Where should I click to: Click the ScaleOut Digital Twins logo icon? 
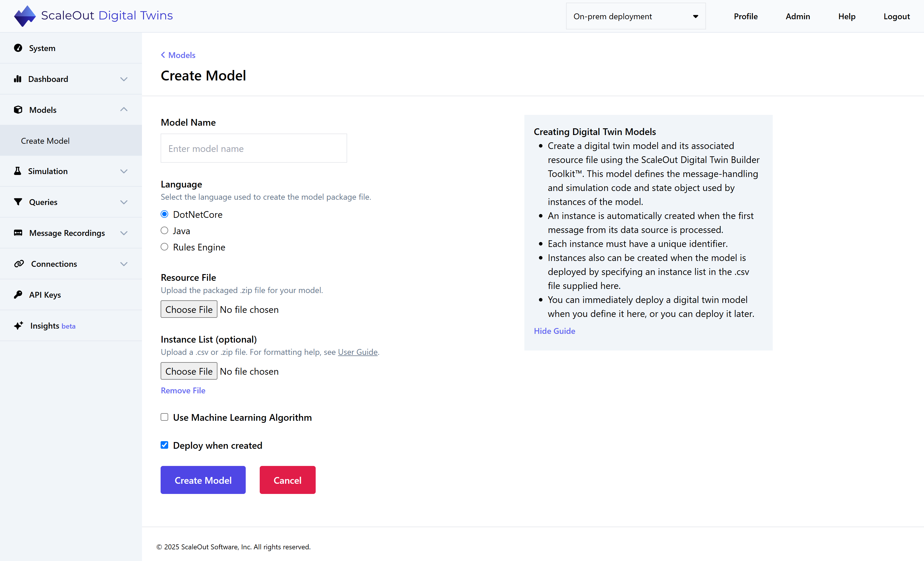pos(25,16)
